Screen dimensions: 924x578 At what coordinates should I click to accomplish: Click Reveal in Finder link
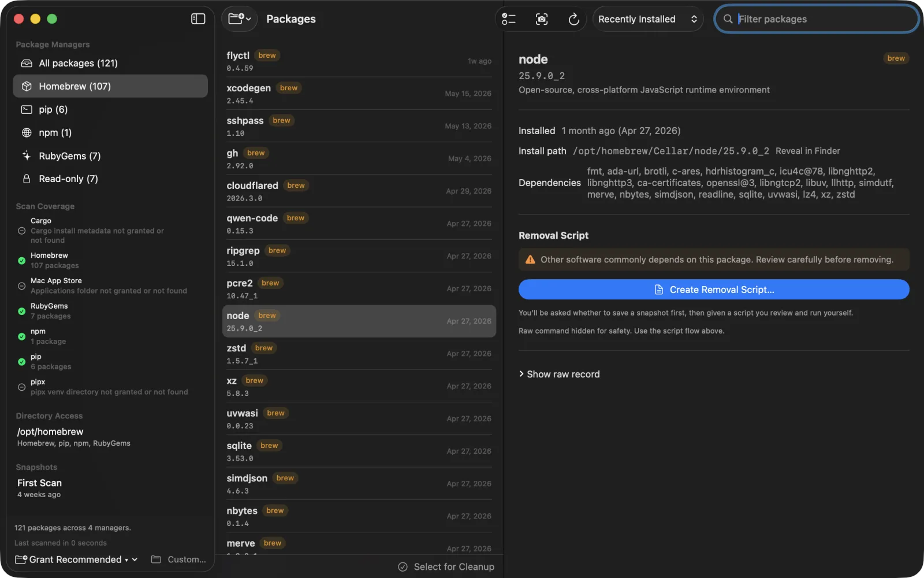[x=807, y=151]
